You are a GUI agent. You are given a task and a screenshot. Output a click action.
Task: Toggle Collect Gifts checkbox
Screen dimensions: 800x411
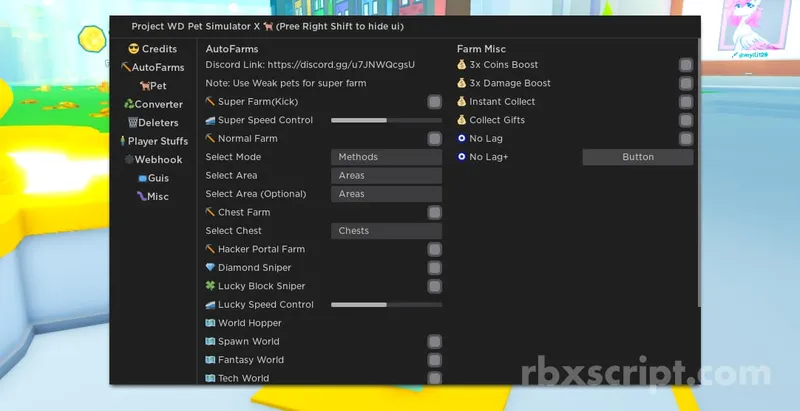coord(686,120)
